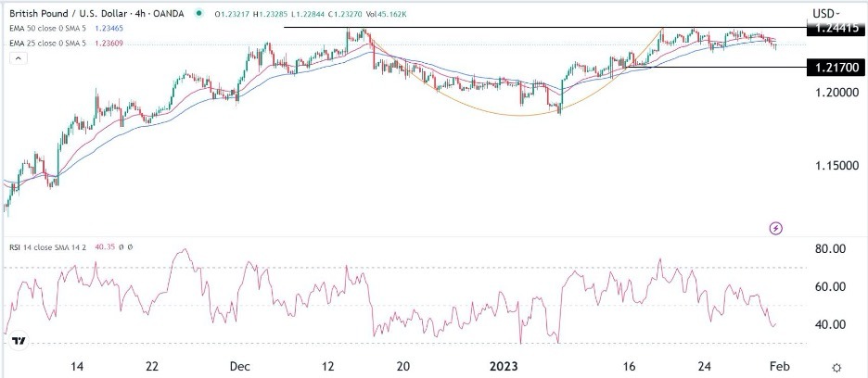Open chart settings gear icon
The height and width of the screenshot is (378, 868).
click(x=837, y=368)
